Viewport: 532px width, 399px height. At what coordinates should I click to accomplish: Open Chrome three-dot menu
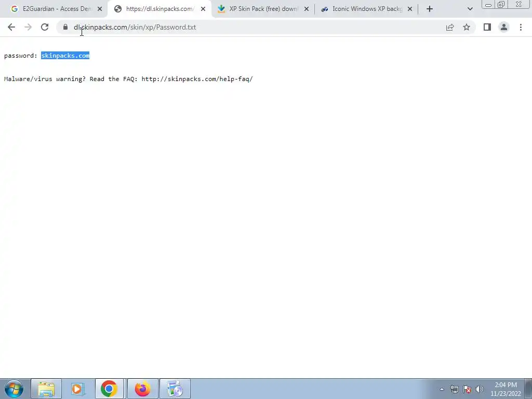click(521, 27)
